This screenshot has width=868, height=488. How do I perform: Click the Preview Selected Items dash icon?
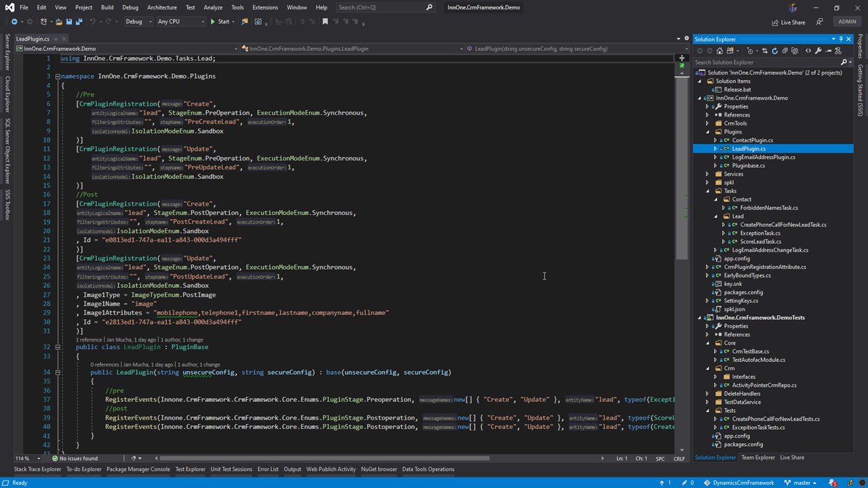point(828,51)
